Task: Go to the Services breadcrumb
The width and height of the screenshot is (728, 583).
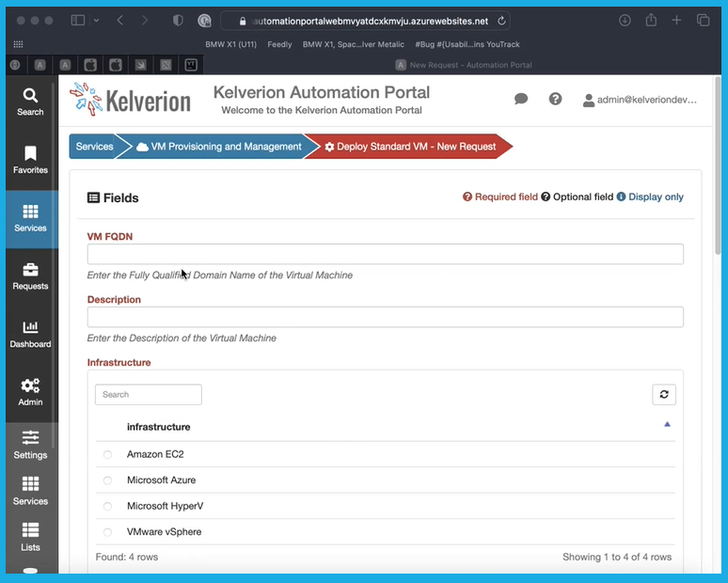Action: 94,147
